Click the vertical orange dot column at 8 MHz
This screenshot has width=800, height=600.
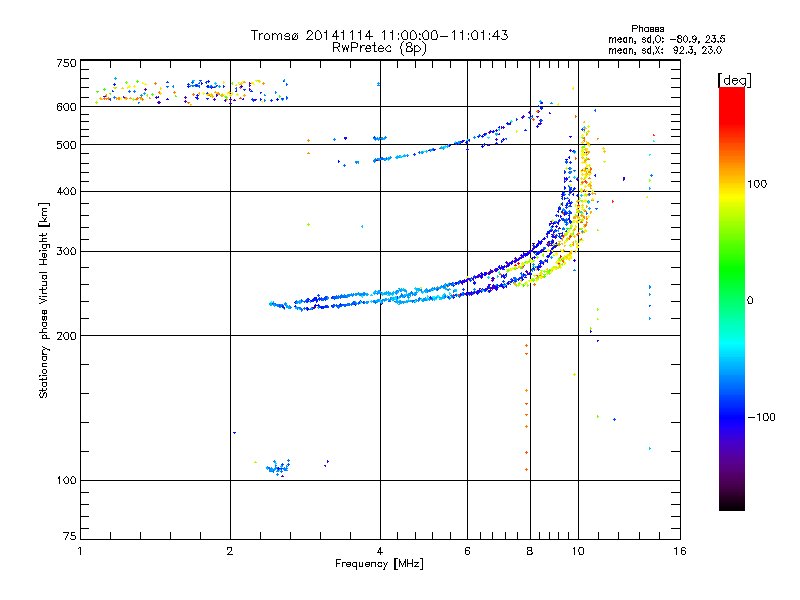tap(527, 407)
